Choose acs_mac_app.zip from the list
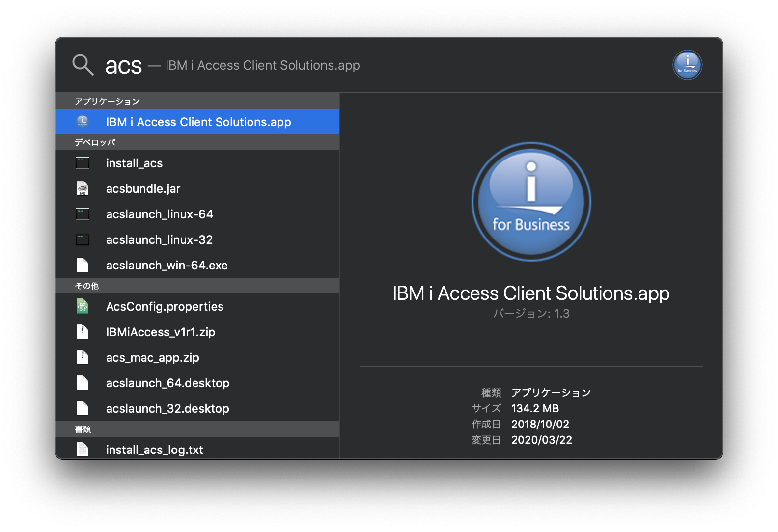 (197, 357)
